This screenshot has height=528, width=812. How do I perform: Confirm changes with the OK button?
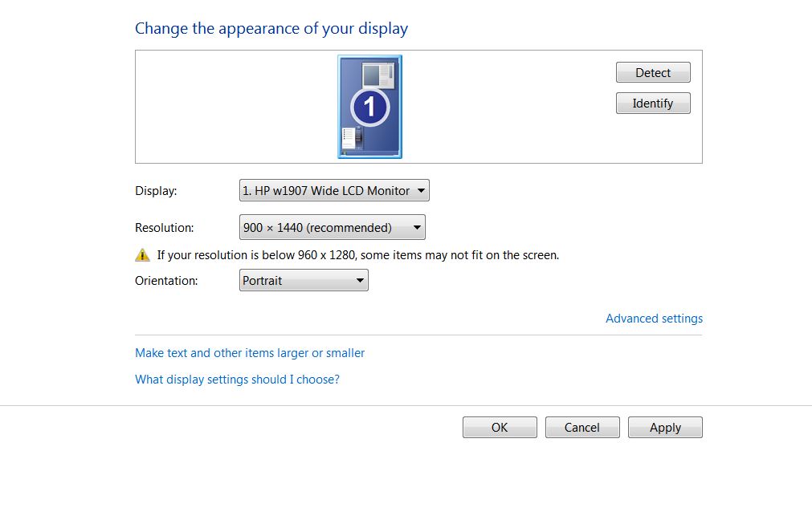(x=500, y=428)
